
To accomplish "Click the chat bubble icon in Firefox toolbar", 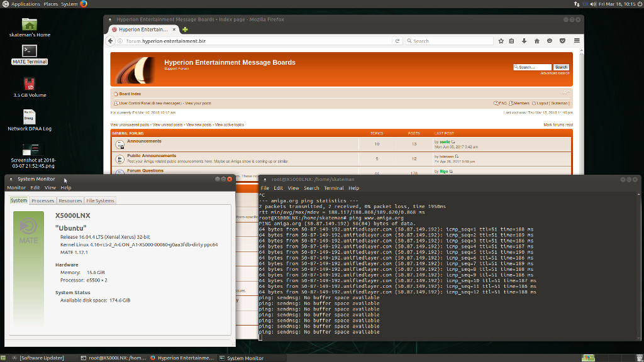I will click(x=550, y=41).
